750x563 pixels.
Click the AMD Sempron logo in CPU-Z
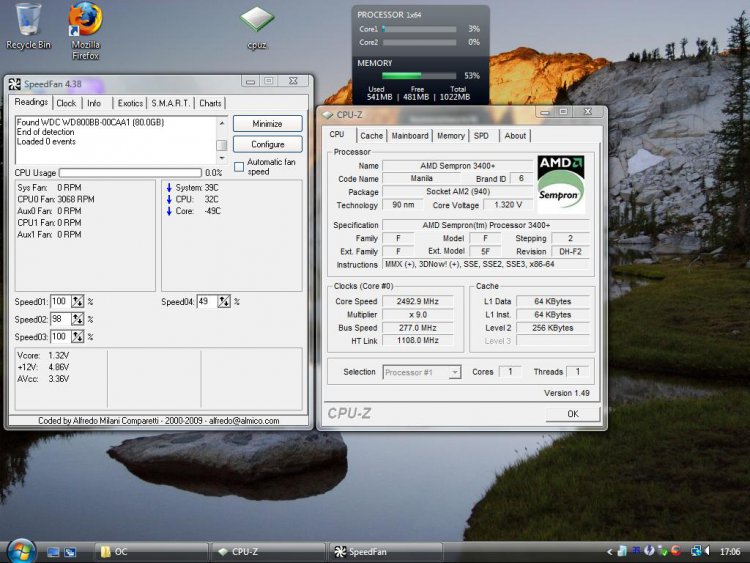[561, 184]
